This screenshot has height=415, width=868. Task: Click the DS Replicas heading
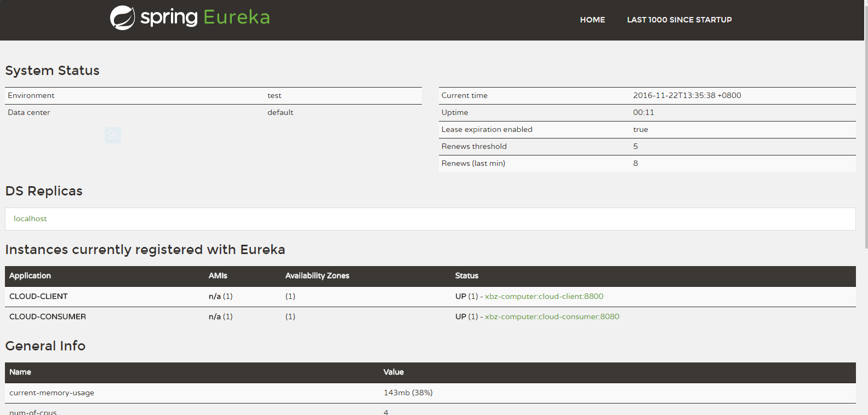coord(44,191)
